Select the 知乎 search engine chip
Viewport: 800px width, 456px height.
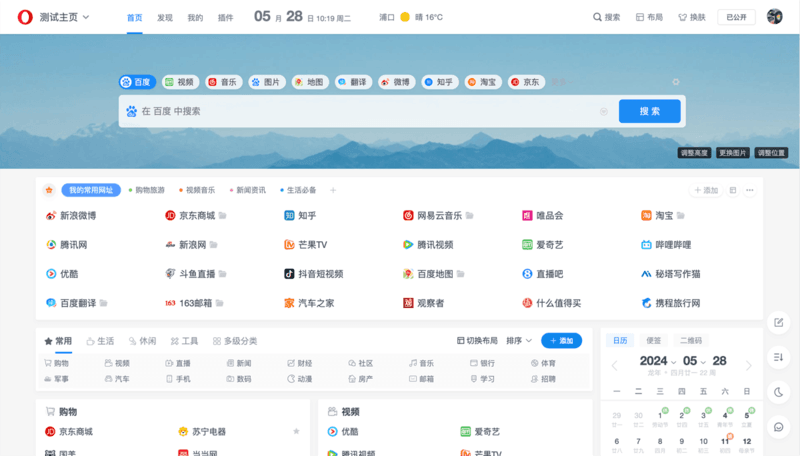[x=440, y=82]
